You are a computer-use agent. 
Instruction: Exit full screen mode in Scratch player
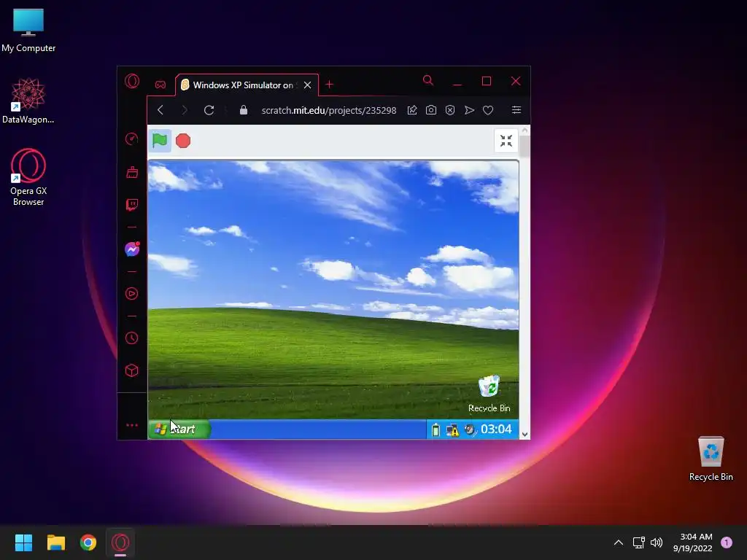[506, 141]
